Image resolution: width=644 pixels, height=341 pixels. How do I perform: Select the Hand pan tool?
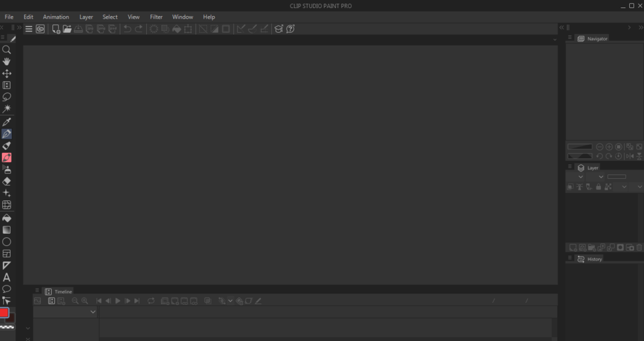click(7, 62)
